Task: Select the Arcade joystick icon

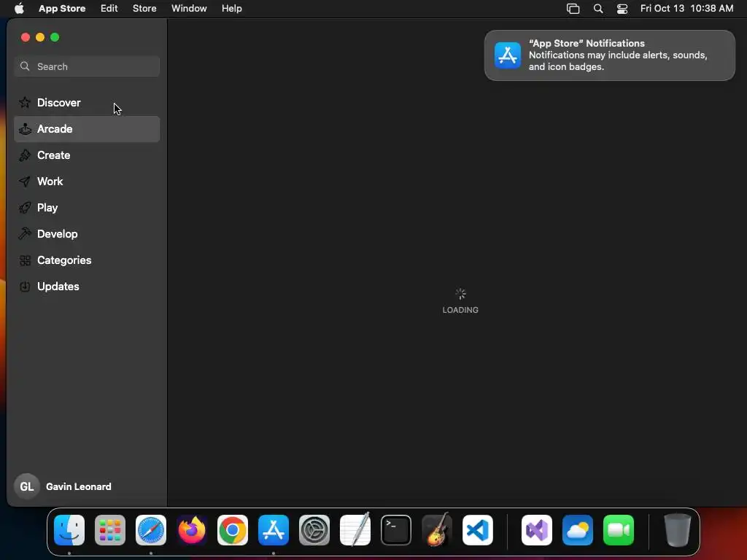Action: [25, 129]
